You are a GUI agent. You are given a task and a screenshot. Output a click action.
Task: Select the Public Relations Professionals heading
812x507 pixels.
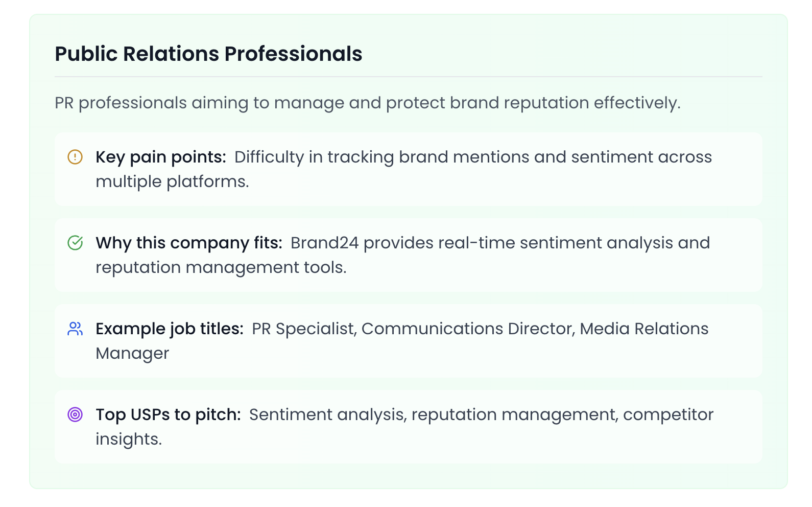coord(208,54)
